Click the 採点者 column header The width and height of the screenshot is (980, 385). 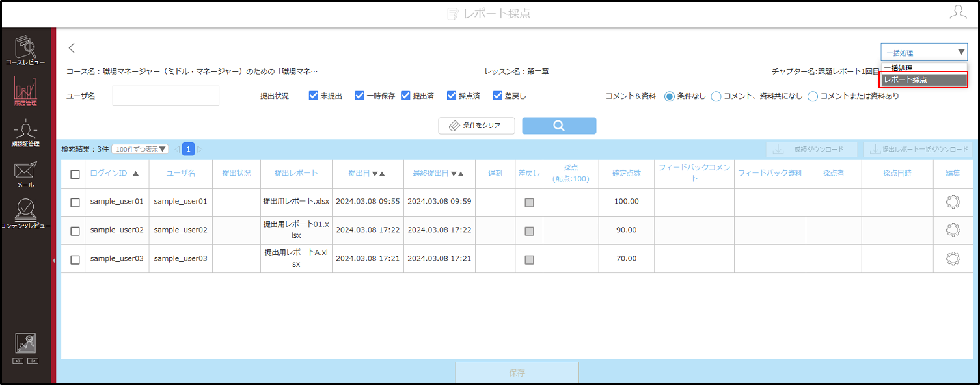[x=834, y=174]
